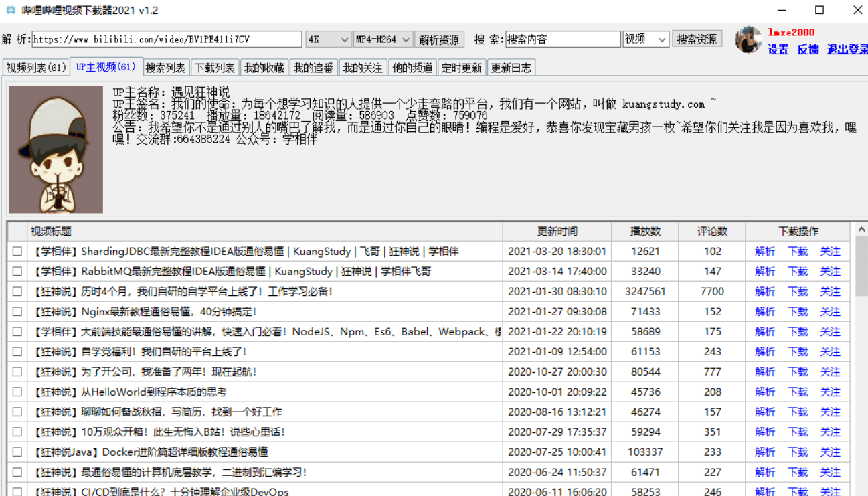Click 退出登录 to log out
Image resolution: width=868 pixels, height=496 pixels.
pyautogui.click(x=846, y=50)
